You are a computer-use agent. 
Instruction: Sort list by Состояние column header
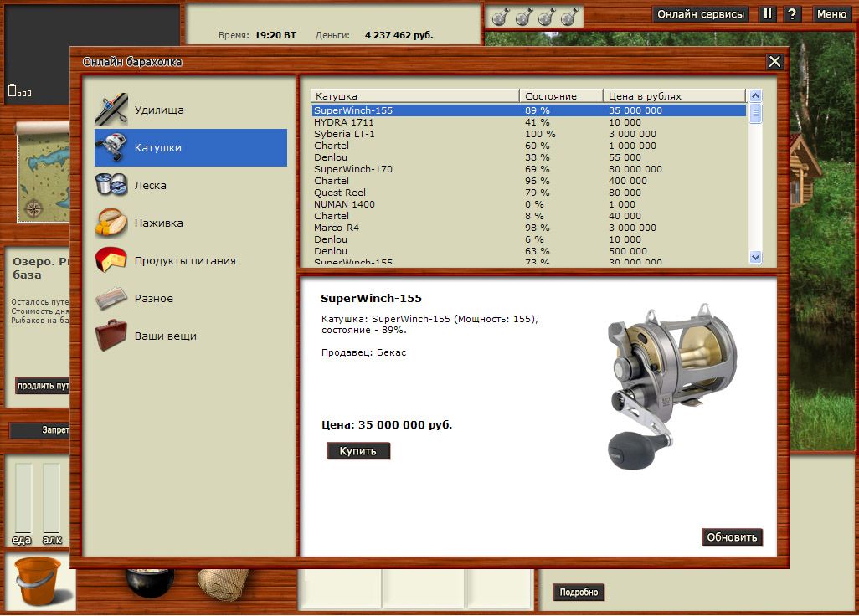point(561,95)
